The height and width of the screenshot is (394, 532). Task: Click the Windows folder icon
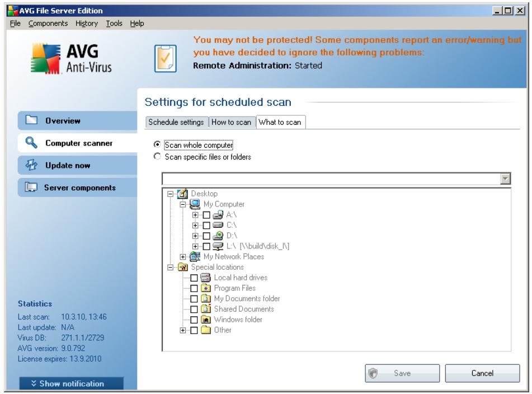point(206,320)
